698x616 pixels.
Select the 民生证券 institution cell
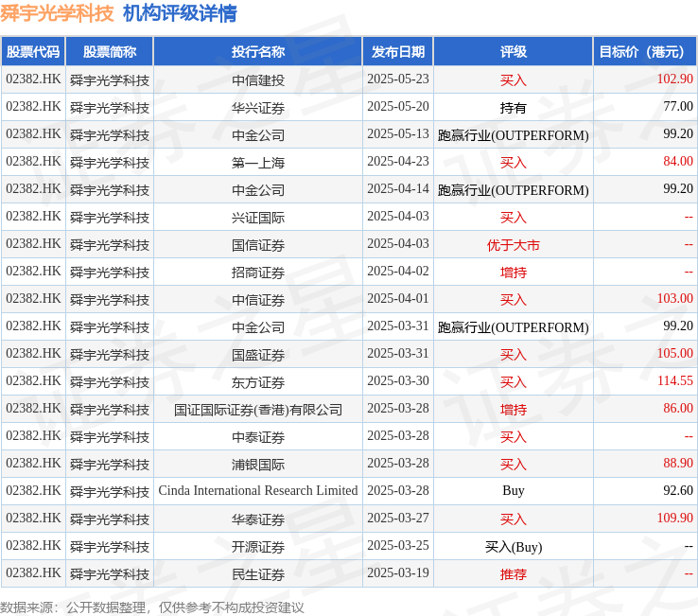point(258,574)
